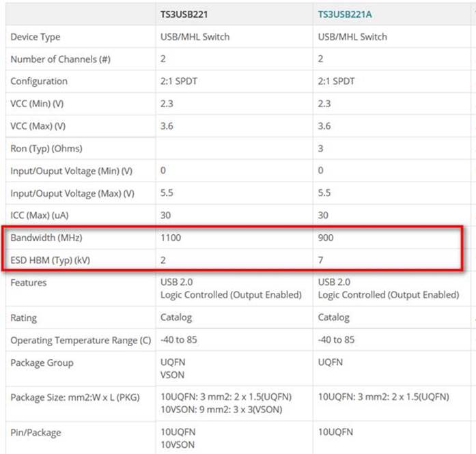Select VCC max 3.6 in TS3USB221A column
The width and height of the screenshot is (476, 454).
324,126
